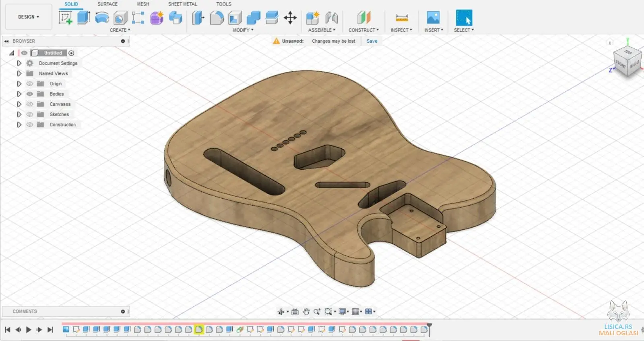Select the Press Pull tool
The width and height of the screenshot is (644, 341).
pyautogui.click(x=198, y=18)
